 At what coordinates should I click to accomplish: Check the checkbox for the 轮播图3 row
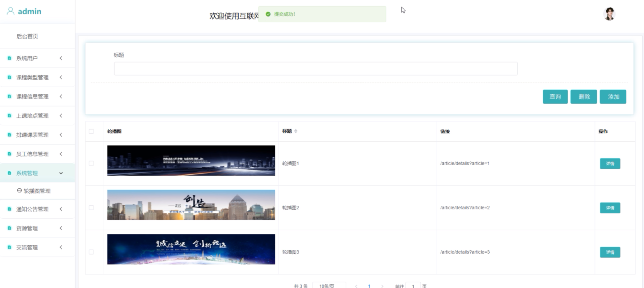(x=91, y=252)
